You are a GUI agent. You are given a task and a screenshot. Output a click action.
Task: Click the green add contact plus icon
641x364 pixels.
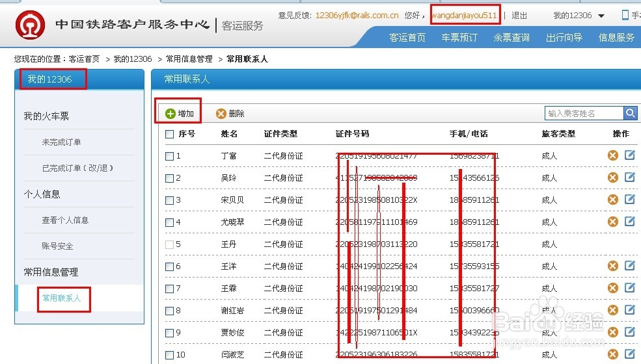point(170,114)
